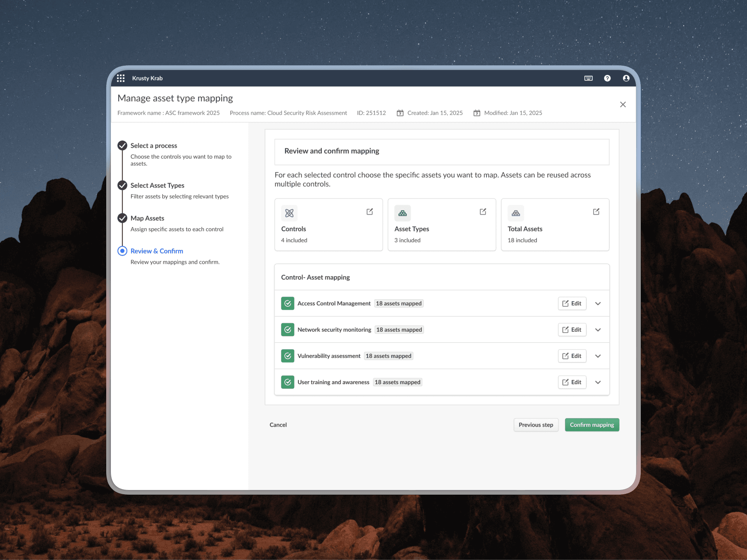Click the '18 included' count on Total Assets card
747x560 pixels.
pyautogui.click(x=522, y=240)
